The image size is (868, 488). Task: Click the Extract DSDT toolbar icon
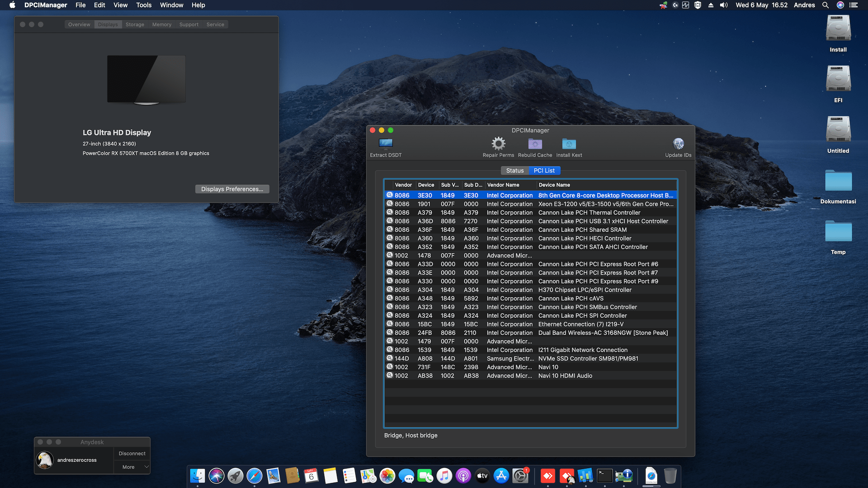click(x=386, y=144)
